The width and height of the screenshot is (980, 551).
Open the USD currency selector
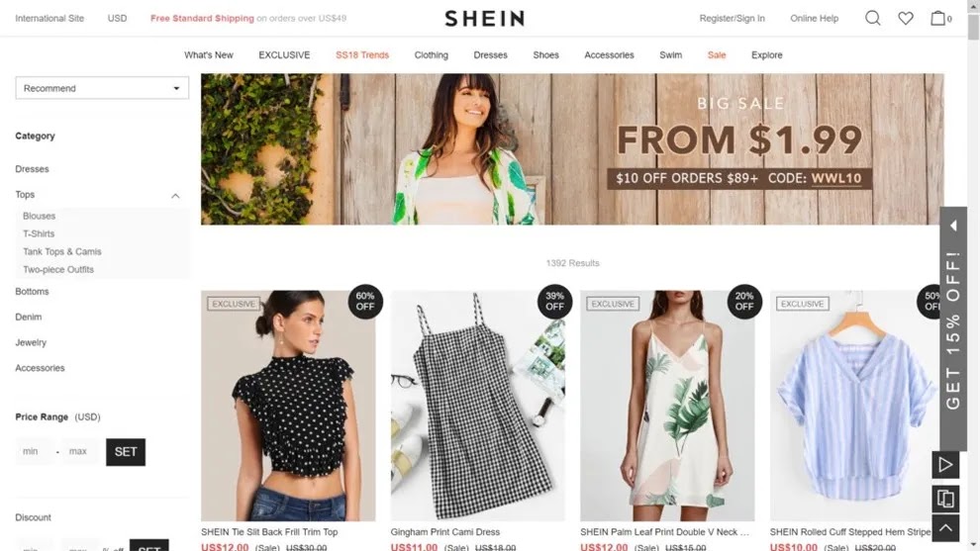(117, 18)
